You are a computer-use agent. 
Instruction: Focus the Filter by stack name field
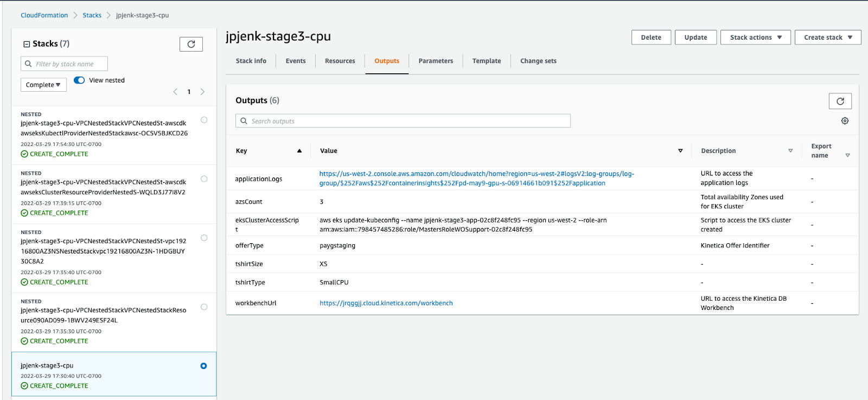(64, 64)
